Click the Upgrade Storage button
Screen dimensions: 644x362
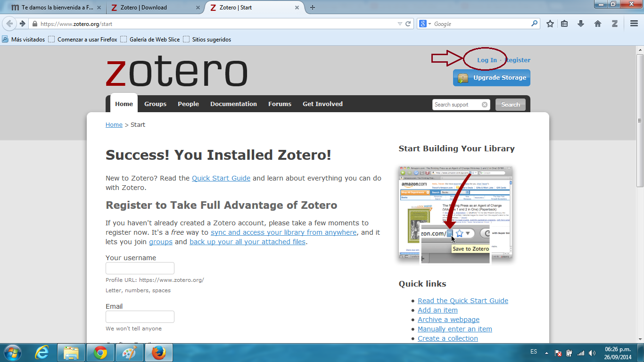491,77
